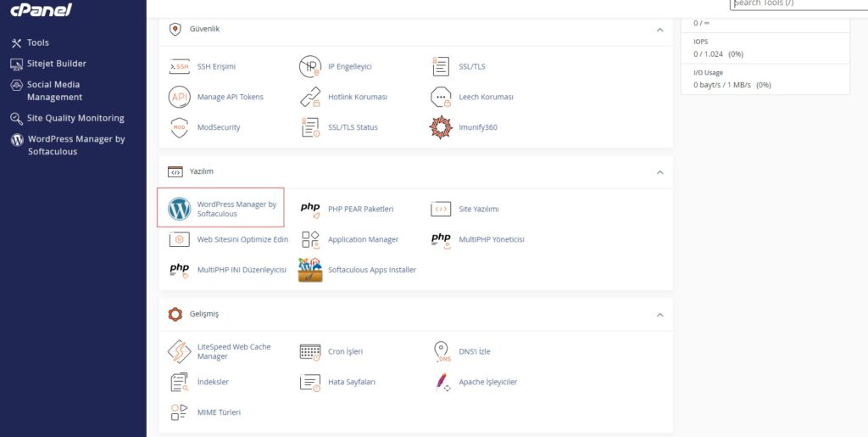Open the SSH Erişimi link
Screen dimensions: 868x437
pyautogui.click(x=216, y=66)
